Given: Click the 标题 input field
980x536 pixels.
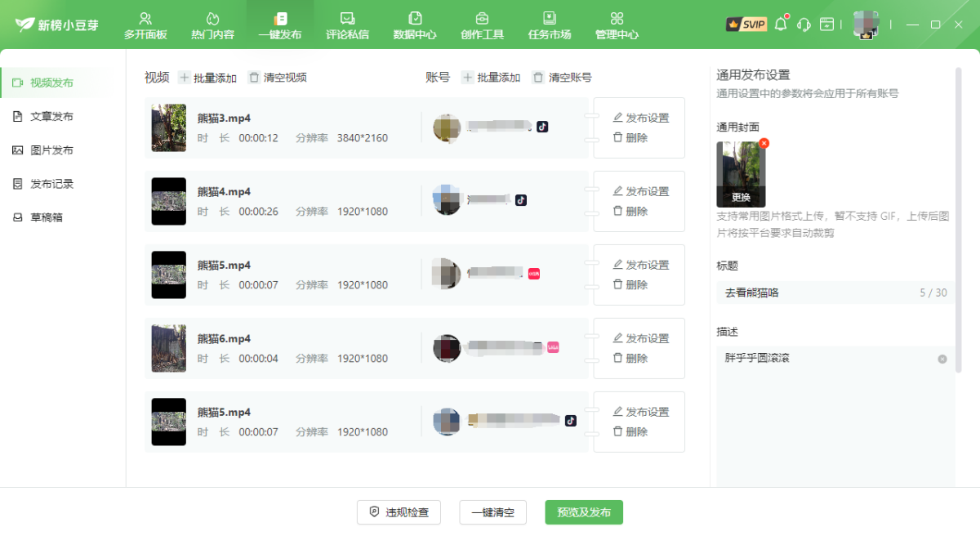Looking at the screenshot, I should pos(817,293).
